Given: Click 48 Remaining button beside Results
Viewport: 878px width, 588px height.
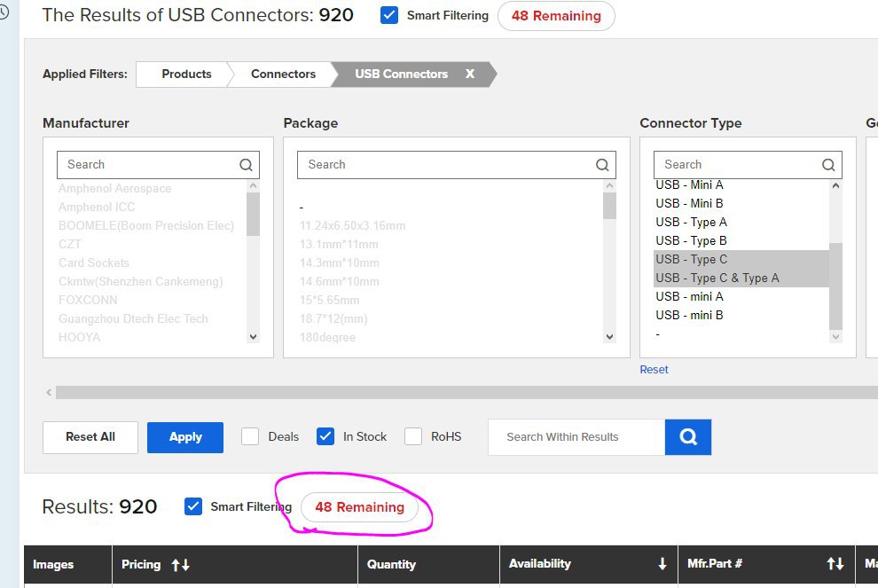Looking at the screenshot, I should (359, 507).
